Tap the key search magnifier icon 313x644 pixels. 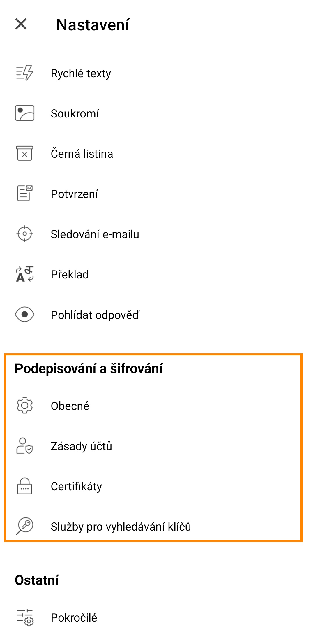coord(25,526)
